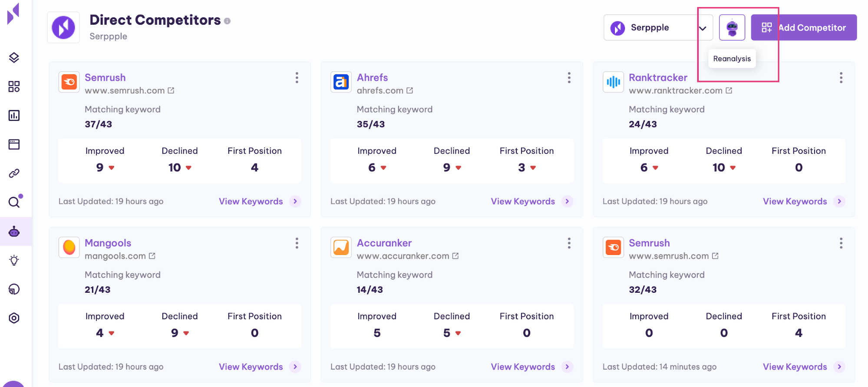Click the 21/43 matching keyword value
Image resolution: width=868 pixels, height=387 pixels.
pyautogui.click(x=98, y=290)
